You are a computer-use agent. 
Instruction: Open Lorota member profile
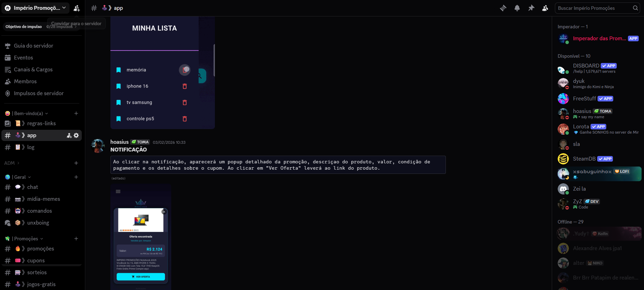tap(598, 129)
